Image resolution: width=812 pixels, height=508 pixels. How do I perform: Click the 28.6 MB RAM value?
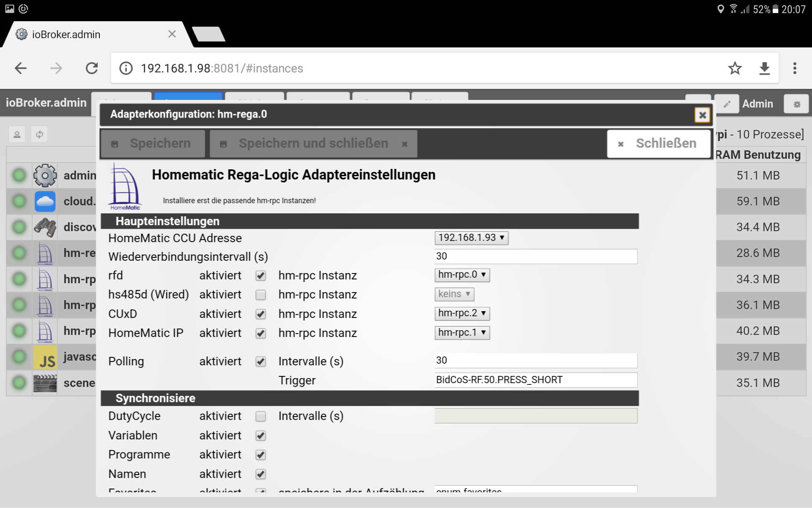point(758,253)
